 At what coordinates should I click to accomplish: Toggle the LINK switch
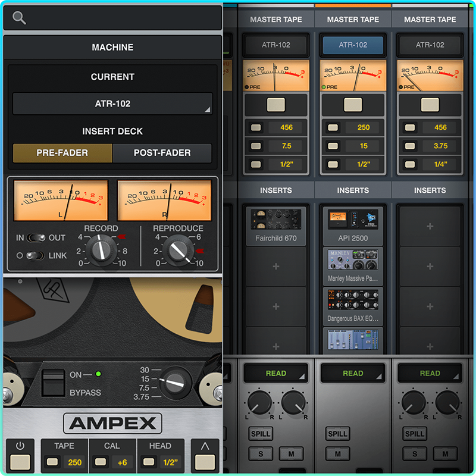[x=35, y=256]
